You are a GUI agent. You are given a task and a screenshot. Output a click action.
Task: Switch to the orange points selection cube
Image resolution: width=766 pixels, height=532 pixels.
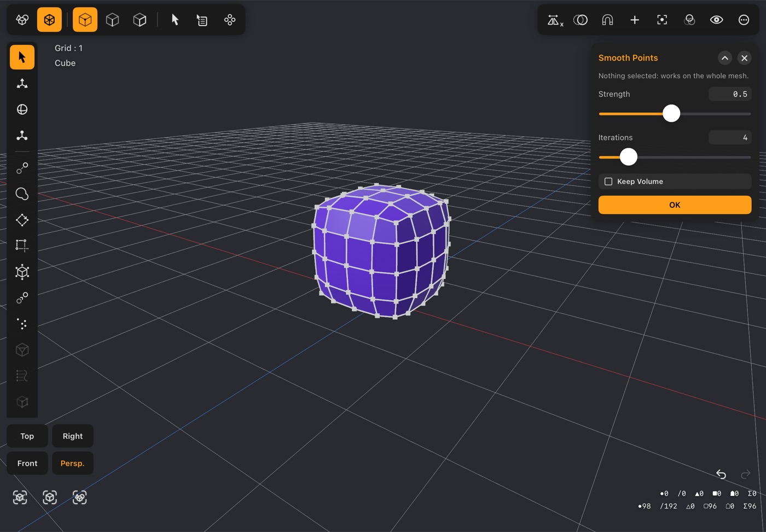tap(85, 20)
